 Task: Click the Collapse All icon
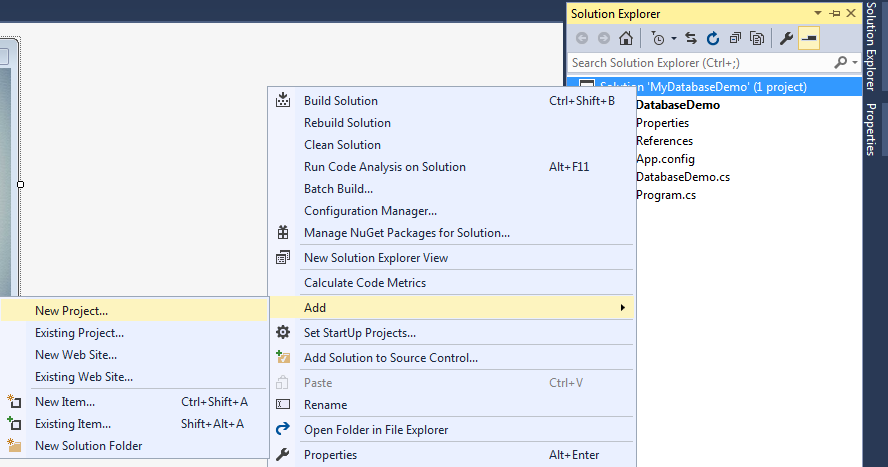click(735, 39)
